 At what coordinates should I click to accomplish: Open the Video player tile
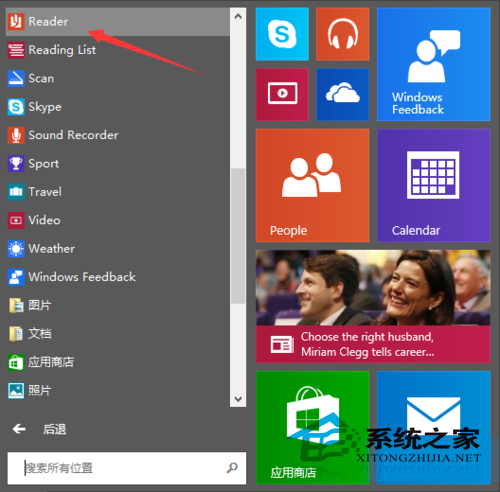pyautogui.click(x=282, y=94)
